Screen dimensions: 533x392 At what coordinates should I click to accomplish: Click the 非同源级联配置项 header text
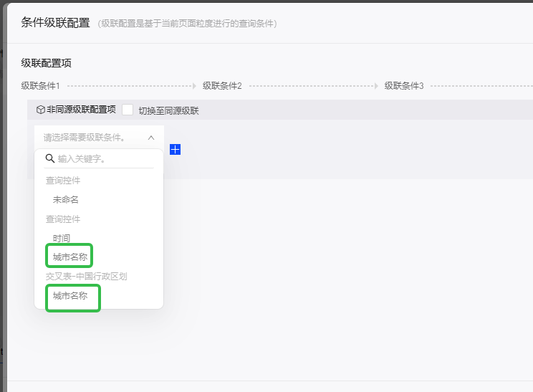coord(81,110)
